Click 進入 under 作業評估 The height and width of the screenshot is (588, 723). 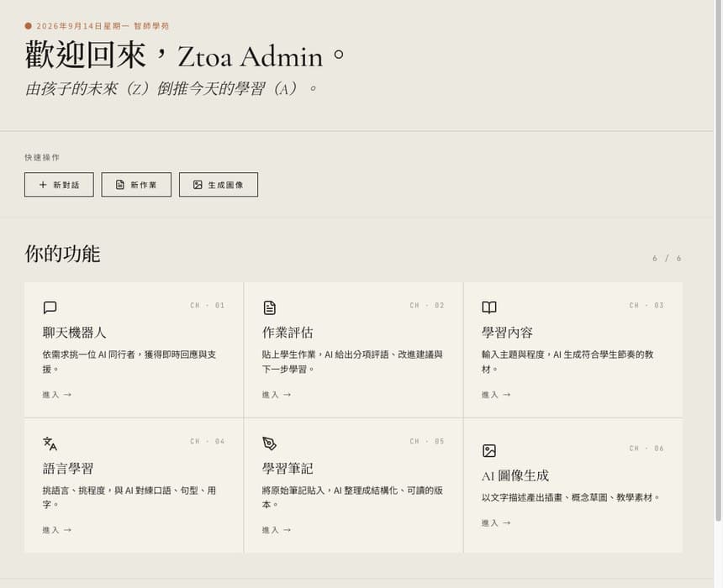[277, 395]
